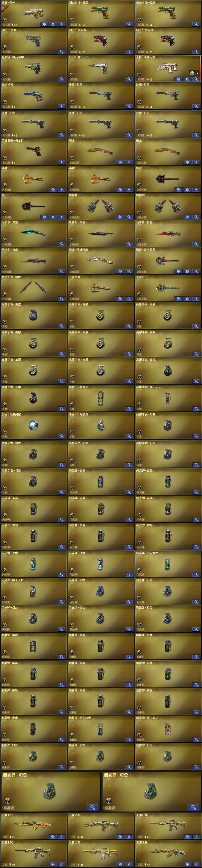Click gear icon on 王者之击 melee card
The width and height of the screenshot is (202, 868).
click(x=188, y=299)
